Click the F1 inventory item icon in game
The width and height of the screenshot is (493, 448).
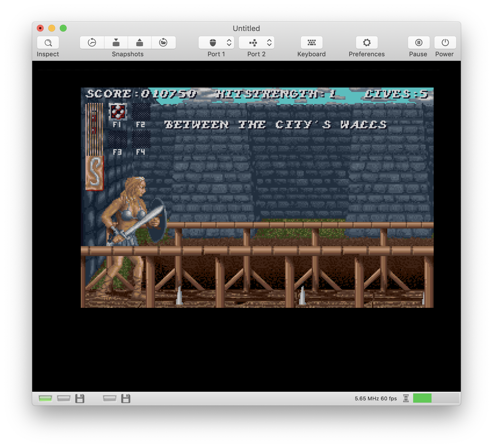click(118, 112)
